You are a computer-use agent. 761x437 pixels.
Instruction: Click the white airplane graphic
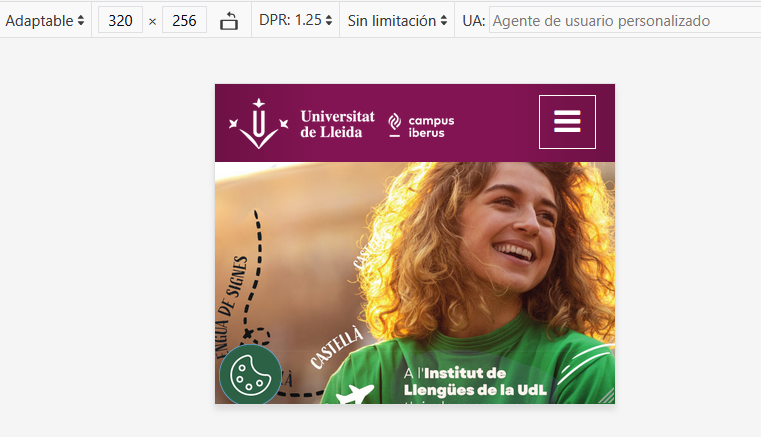pos(354,396)
